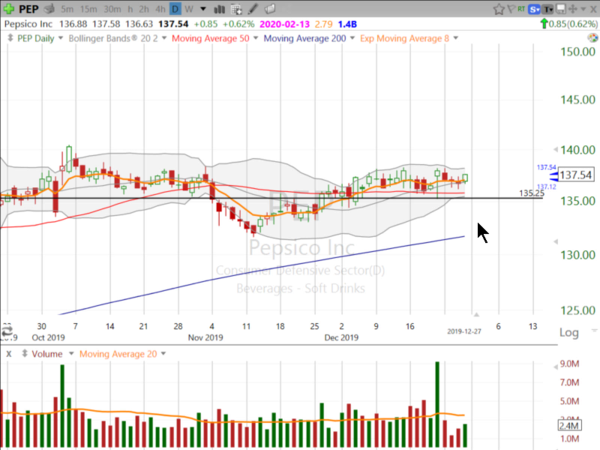The height and width of the screenshot is (450, 600).
Task: Click the flag icon in title bar
Action: [x=511, y=9]
